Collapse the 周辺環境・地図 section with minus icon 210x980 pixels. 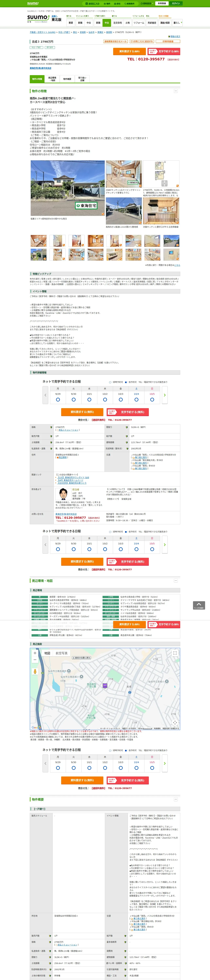[x=176, y=580]
